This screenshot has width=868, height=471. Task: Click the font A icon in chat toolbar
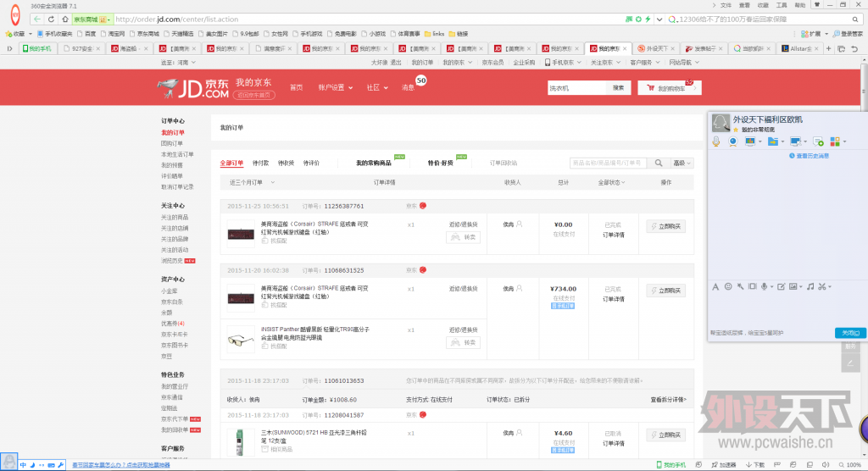(x=715, y=286)
